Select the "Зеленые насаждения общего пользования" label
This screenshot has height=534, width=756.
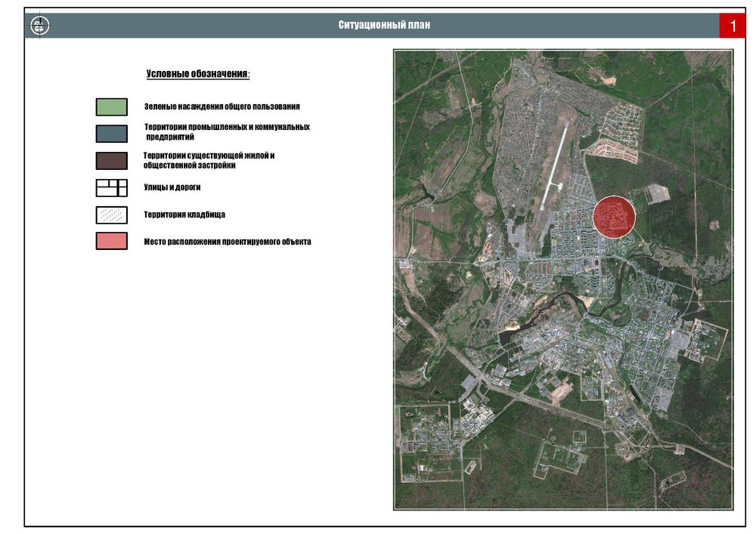pyautogui.click(x=222, y=107)
